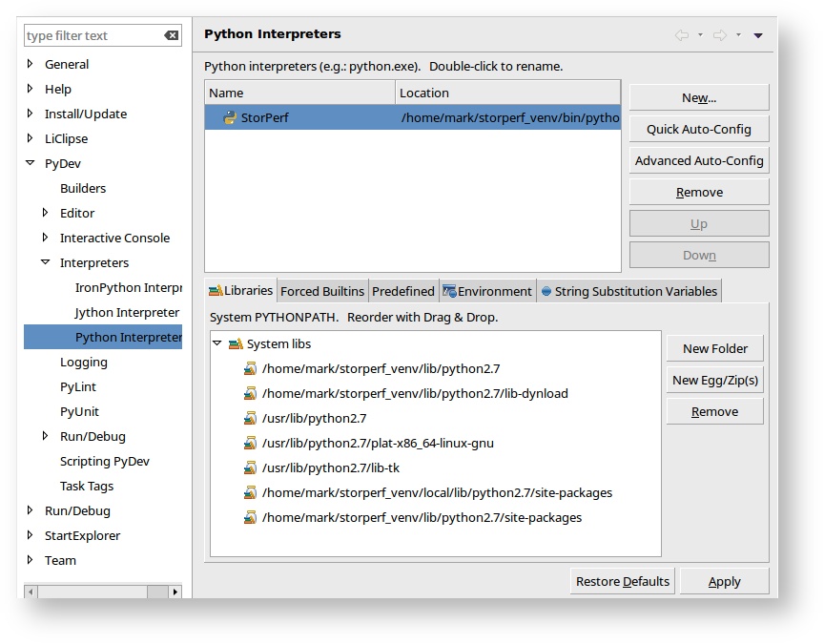Select PyLint in the preferences tree

point(78,387)
